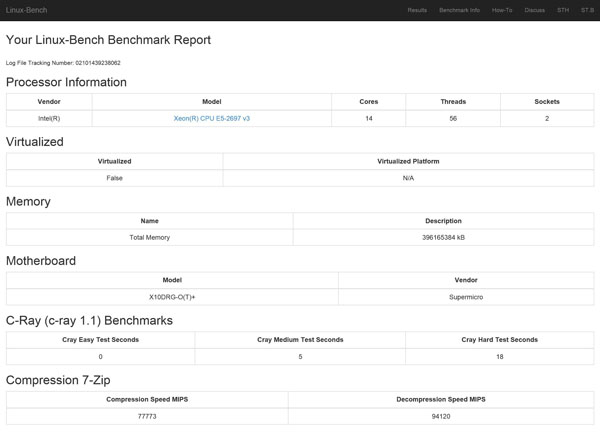600x434 pixels.
Task: Click the Cray Medium Test Seconds header
Action: click(300, 339)
